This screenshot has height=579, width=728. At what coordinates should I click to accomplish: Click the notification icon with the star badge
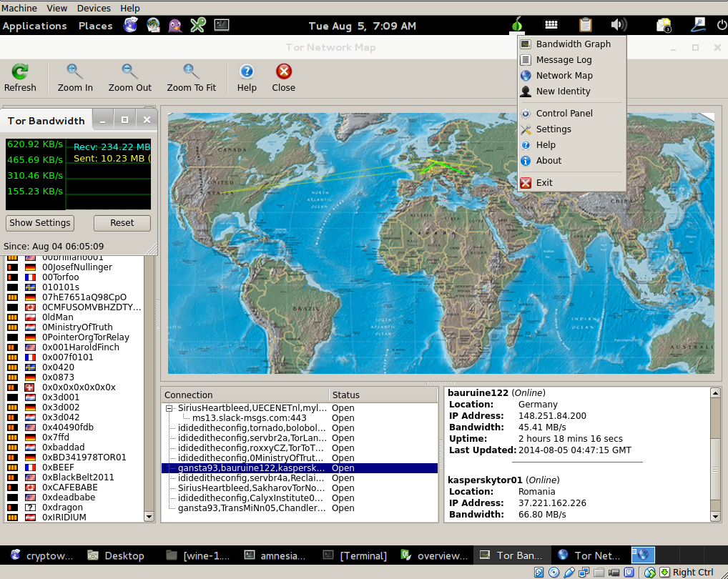[x=664, y=25]
